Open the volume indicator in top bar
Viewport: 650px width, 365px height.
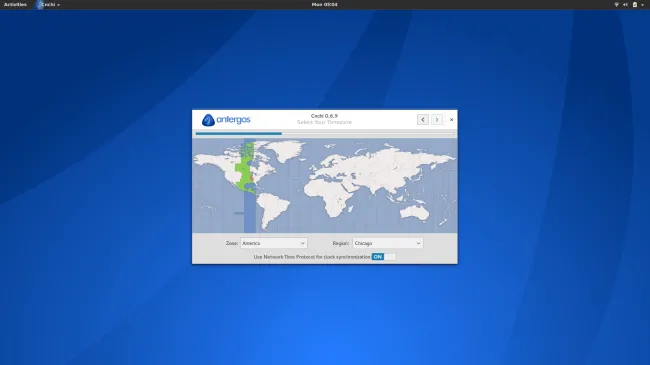[625, 5]
